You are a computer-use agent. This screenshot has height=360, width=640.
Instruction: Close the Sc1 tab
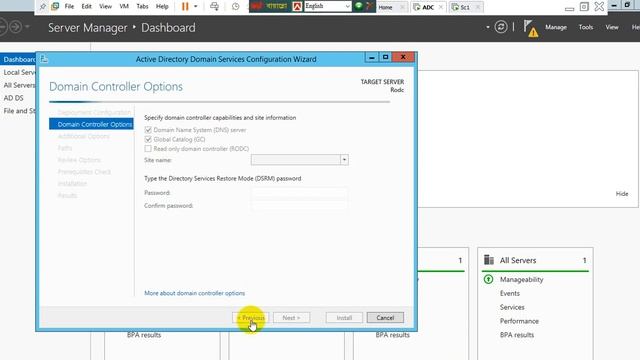[478, 7]
